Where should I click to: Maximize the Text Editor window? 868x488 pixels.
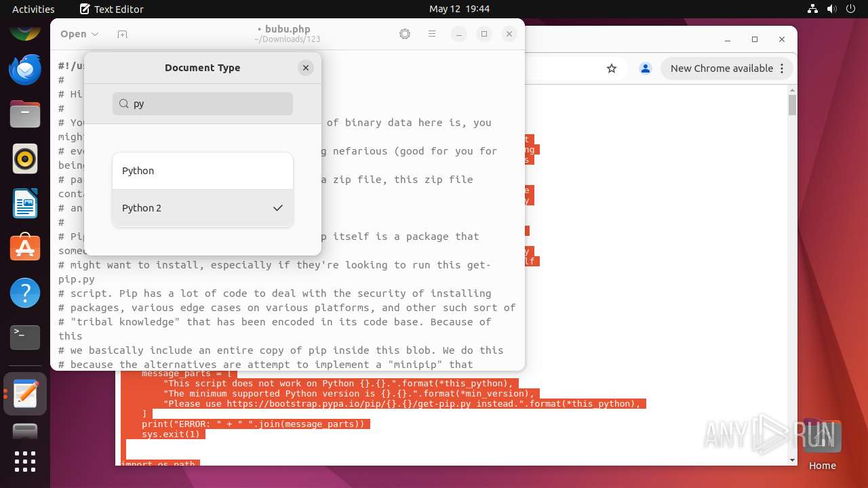(484, 34)
